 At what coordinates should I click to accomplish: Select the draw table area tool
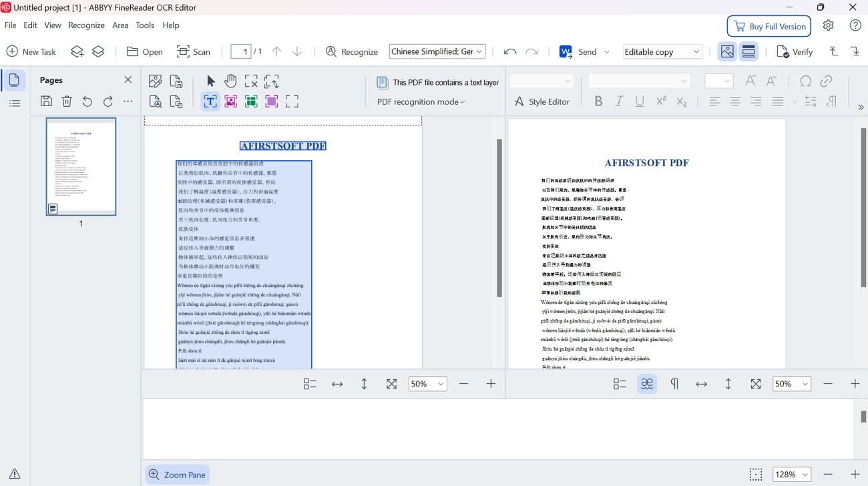[251, 101]
